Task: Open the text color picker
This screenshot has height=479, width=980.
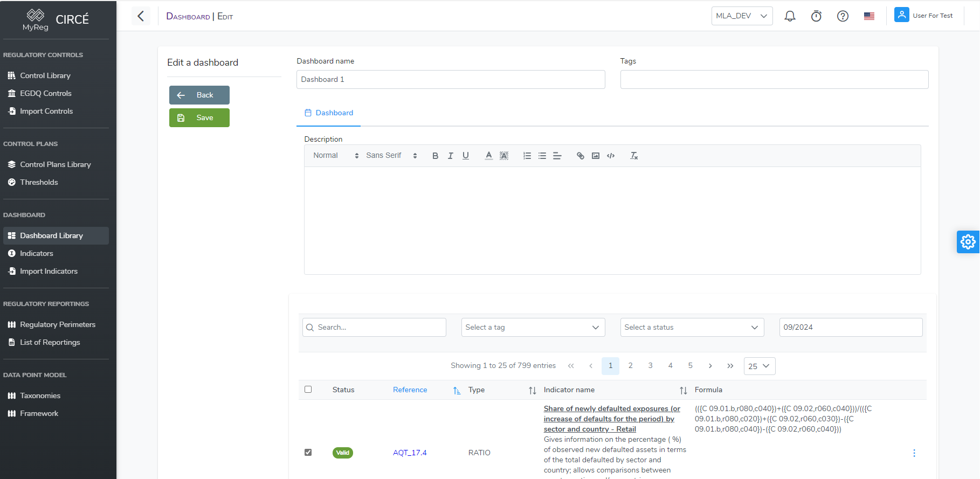Action: (488, 156)
